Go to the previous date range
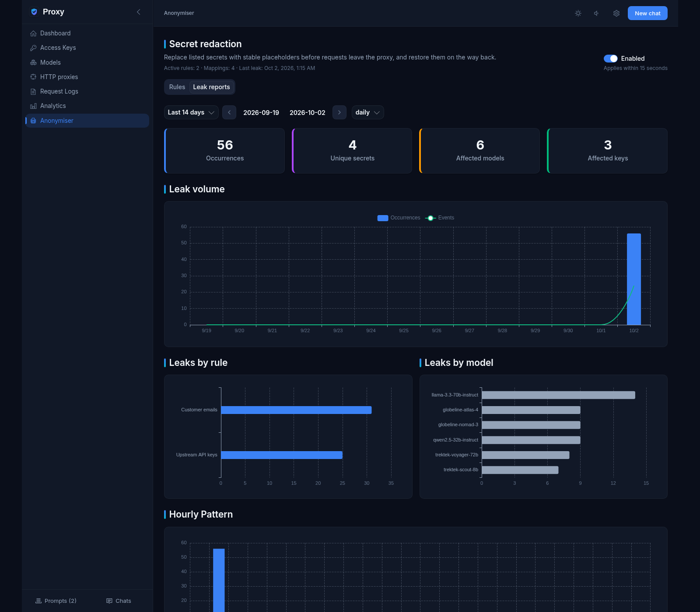This screenshot has width=700, height=612. (x=229, y=112)
